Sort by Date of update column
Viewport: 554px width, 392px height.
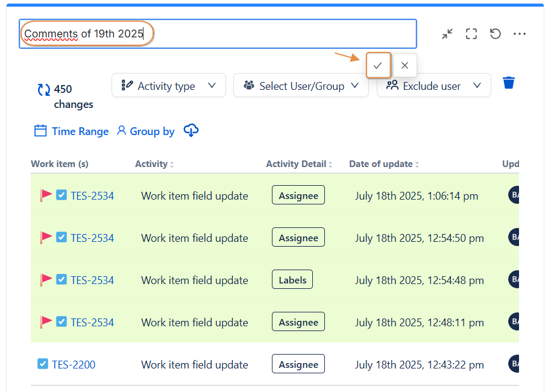(382, 164)
